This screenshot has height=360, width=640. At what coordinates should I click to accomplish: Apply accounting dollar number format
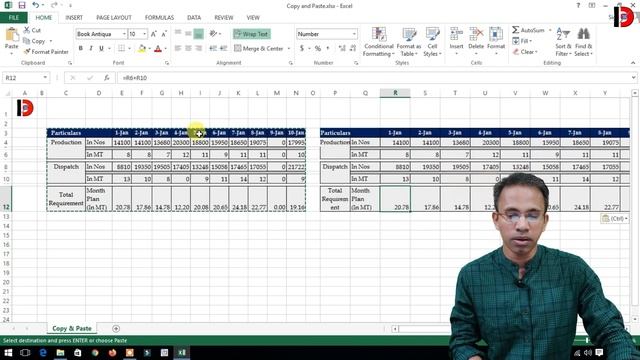(x=302, y=49)
